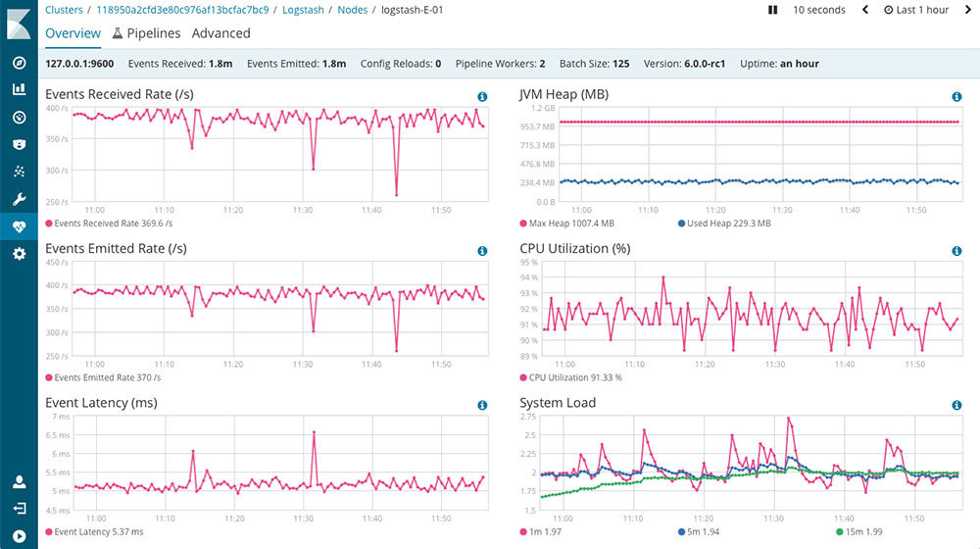Click the JVM Heap (MB) chart title

coord(563,94)
